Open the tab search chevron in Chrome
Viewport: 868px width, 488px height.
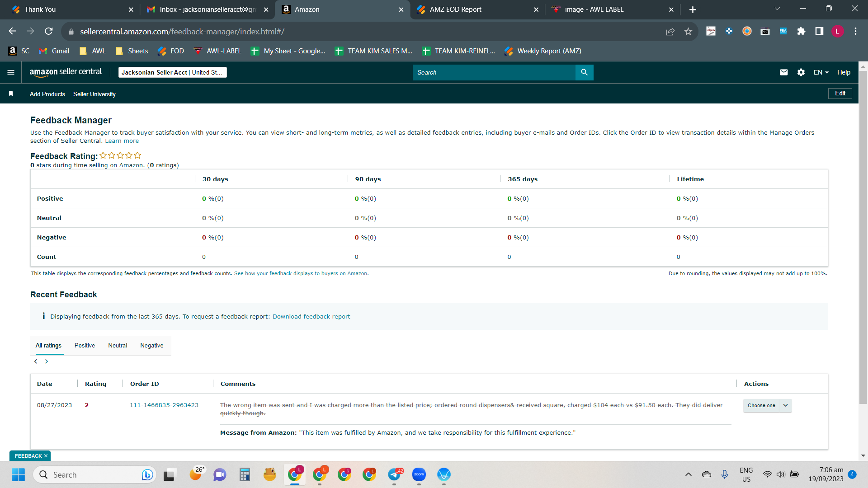[777, 9]
